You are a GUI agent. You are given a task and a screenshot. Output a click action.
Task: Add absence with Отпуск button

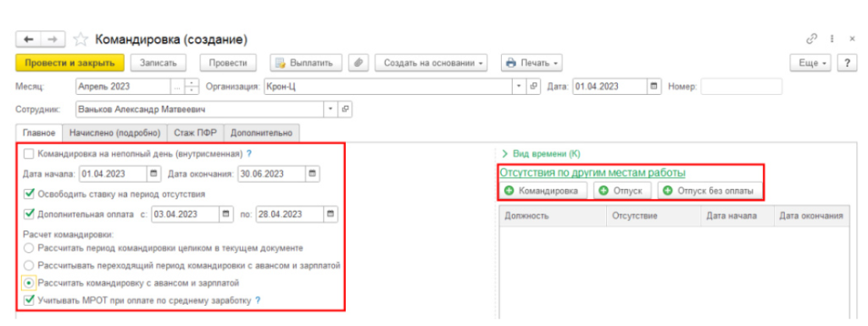click(622, 191)
